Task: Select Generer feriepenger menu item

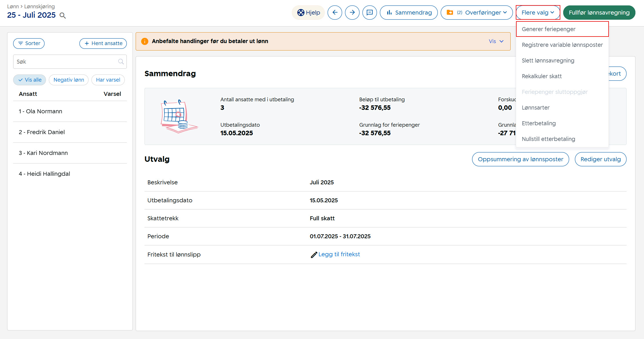Action: pos(548,29)
